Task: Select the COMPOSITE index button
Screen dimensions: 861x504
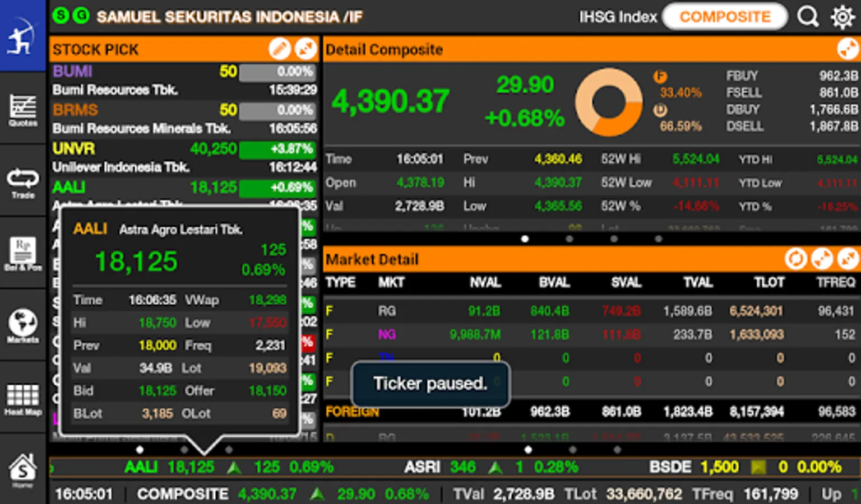Action: (x=725, y=17)
